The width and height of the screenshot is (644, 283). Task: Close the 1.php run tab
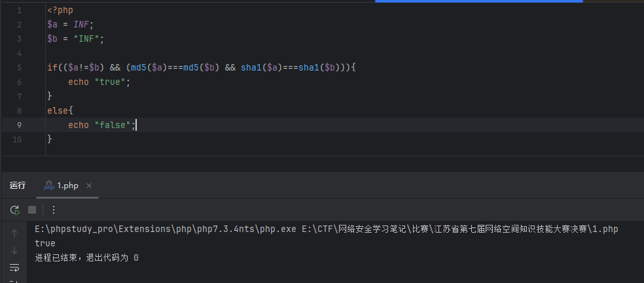pos(89,186)
